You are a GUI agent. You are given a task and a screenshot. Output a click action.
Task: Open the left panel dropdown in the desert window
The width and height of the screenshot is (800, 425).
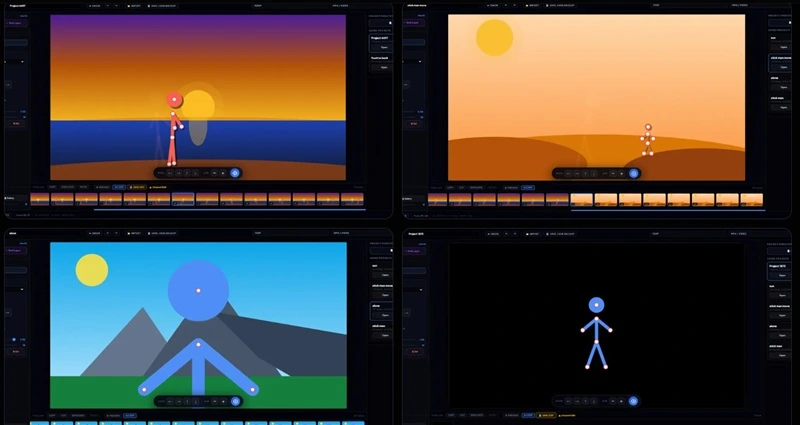(413, 62)
